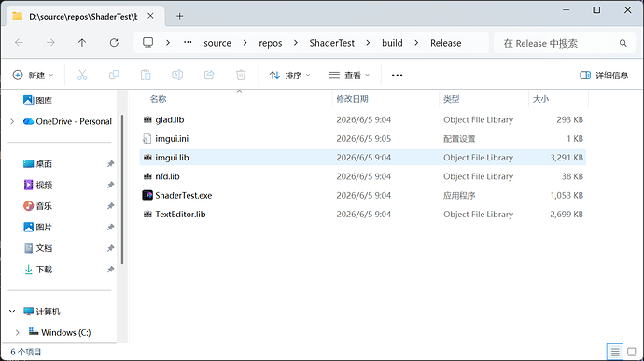
Task: Click the glad.lib file icon
Action: click(147, 119)
